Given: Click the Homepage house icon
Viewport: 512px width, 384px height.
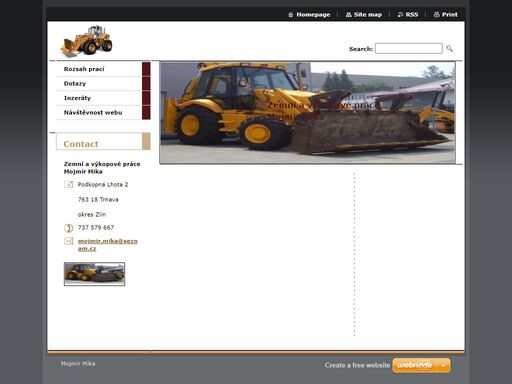Looking at the screenshot, I should pos(291,15).
